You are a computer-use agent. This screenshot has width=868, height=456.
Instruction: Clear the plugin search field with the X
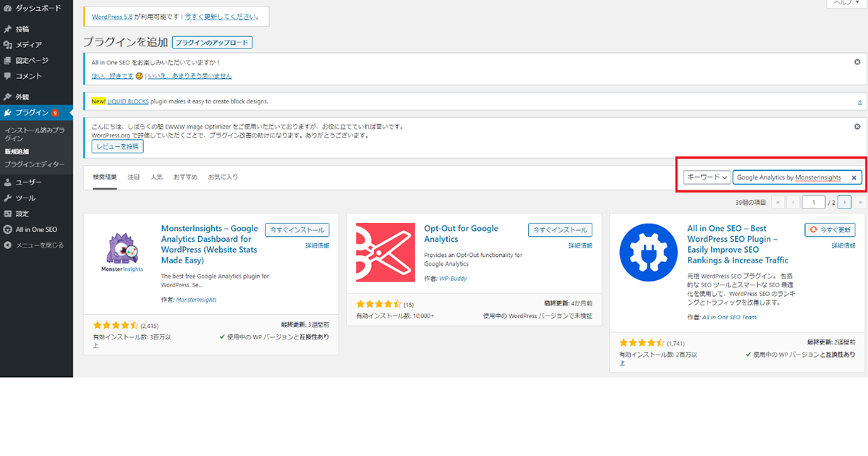coord(854,177)
